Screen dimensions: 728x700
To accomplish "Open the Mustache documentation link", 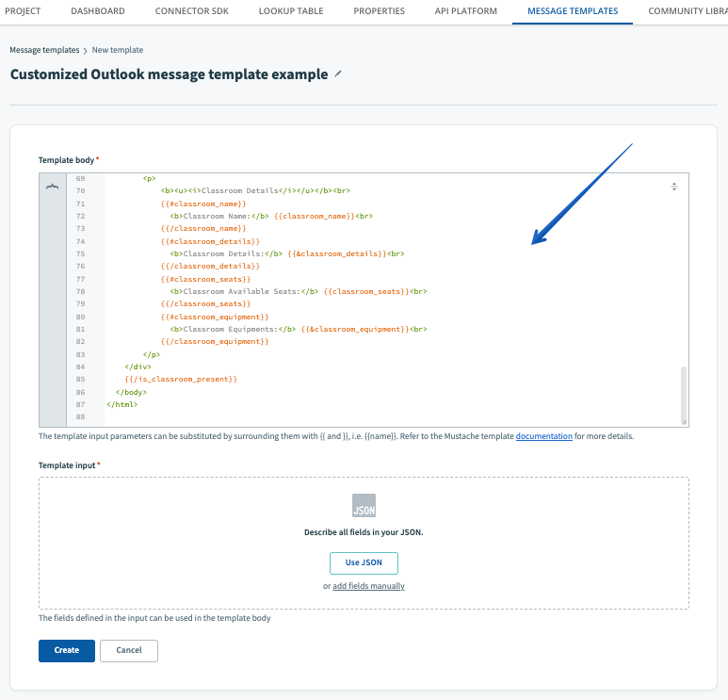I will click(x=543, y=437).
